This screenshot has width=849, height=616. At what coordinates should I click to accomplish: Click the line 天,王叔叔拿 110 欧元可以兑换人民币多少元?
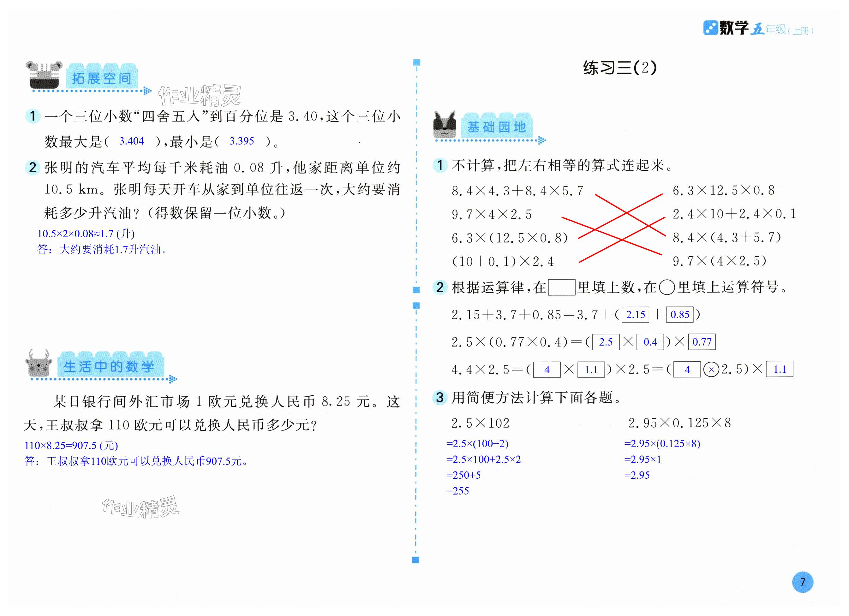(171, 425)
